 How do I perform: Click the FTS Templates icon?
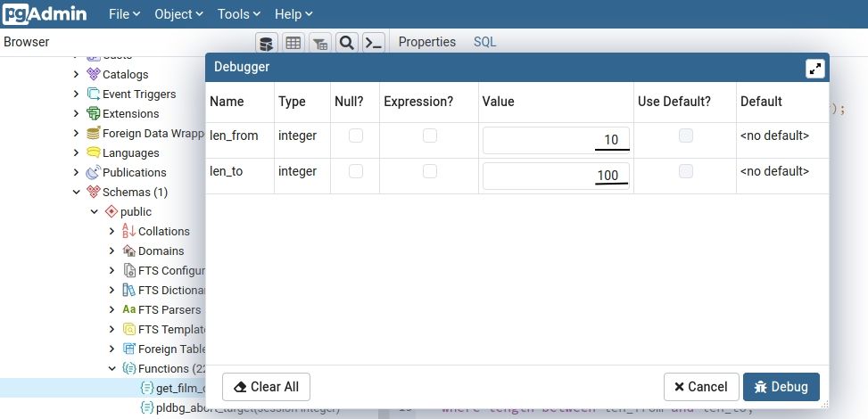coord(129,329)
